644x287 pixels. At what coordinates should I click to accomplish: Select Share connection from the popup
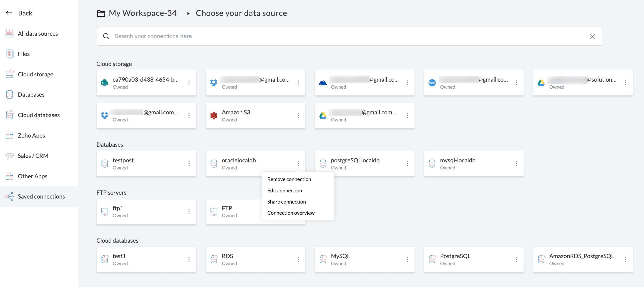coord(286,202)
